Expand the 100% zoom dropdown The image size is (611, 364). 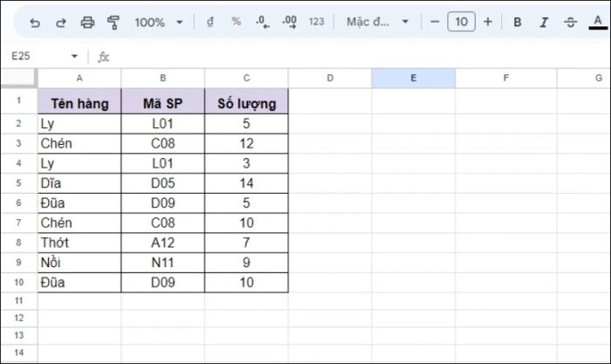click(159, 22)
